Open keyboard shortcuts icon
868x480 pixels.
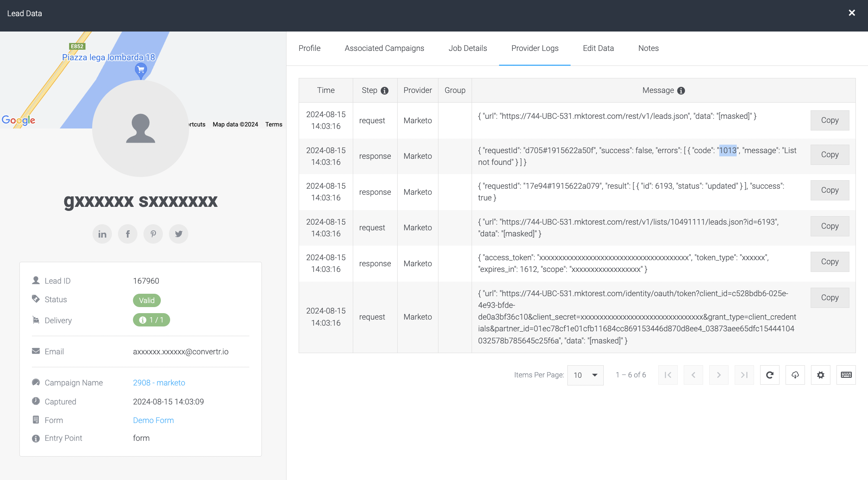point(846,375)
